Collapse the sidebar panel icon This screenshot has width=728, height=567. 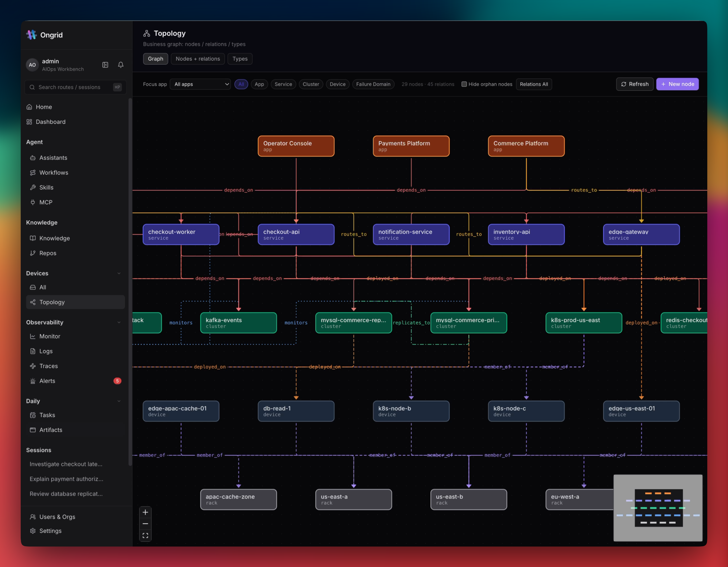point(105,65)
